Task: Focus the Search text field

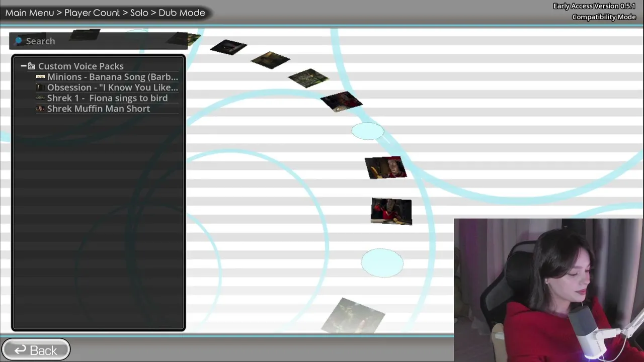Action: click(x=98, y=41)
